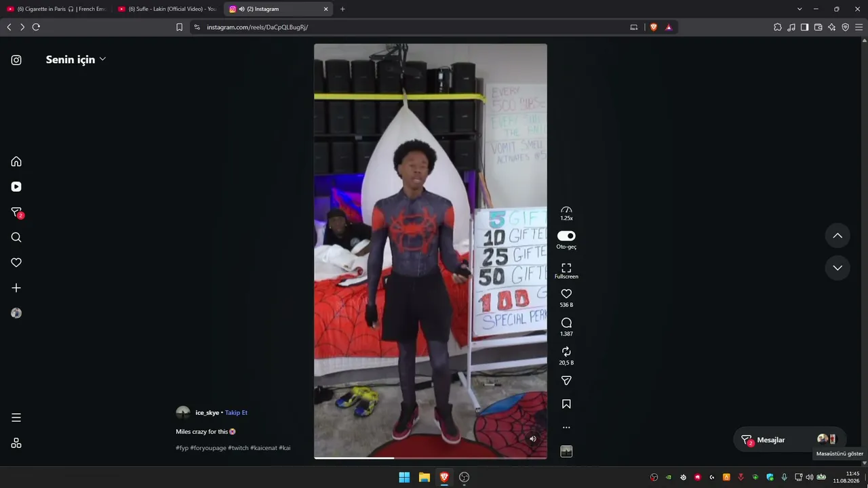Open the Instagram logo home link
The image size is (868, 488).
pos(16,60)
